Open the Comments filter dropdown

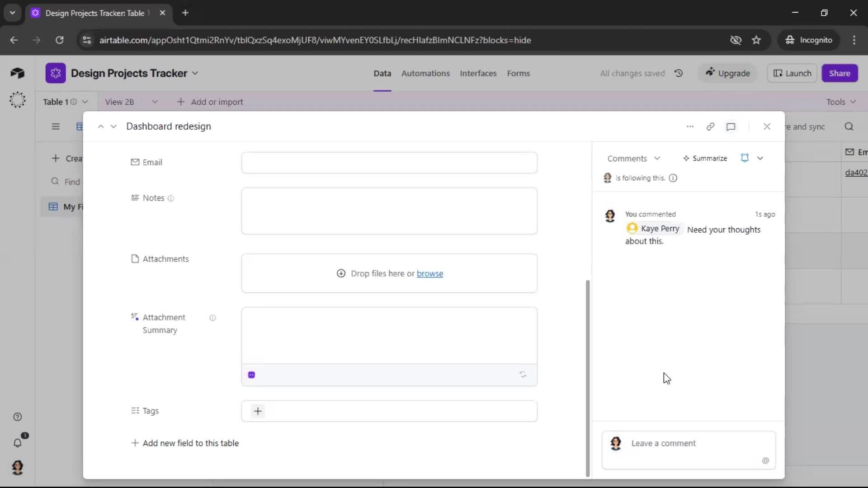point(634,159)
